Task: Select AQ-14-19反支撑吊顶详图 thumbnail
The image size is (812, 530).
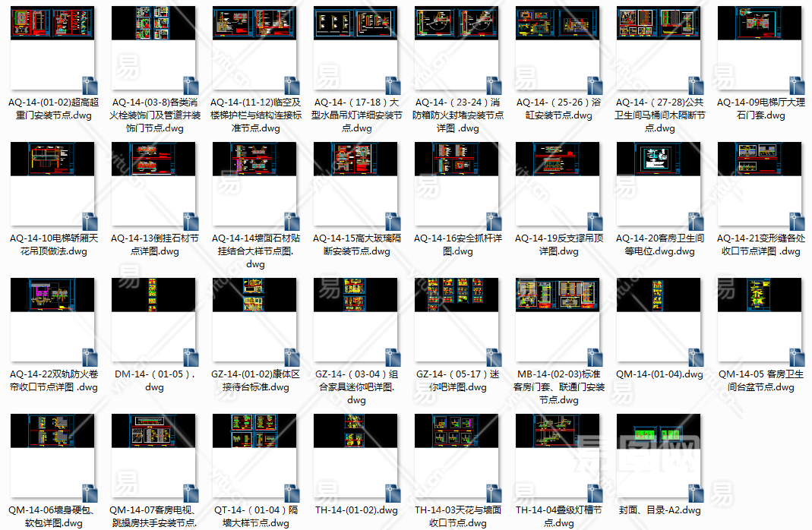Action: coord(558,185)
